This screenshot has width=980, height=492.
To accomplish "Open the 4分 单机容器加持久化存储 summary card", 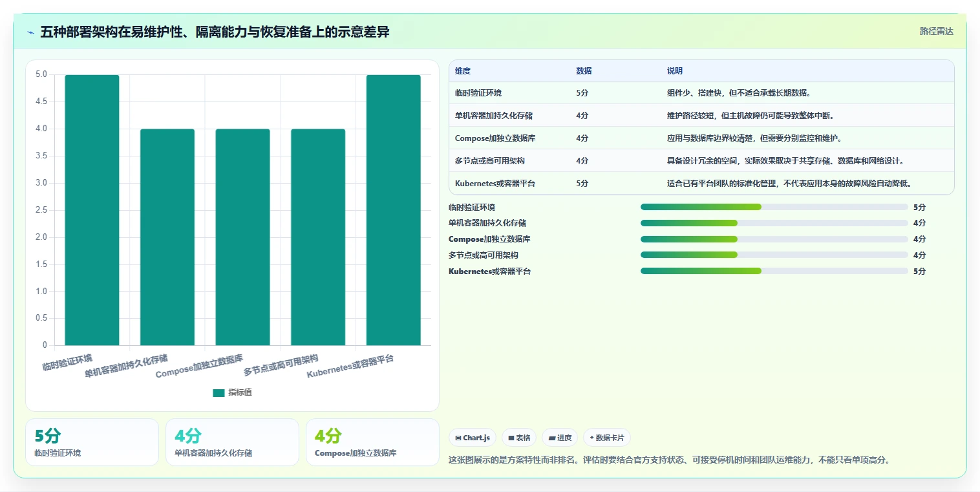I will point(232,442).
